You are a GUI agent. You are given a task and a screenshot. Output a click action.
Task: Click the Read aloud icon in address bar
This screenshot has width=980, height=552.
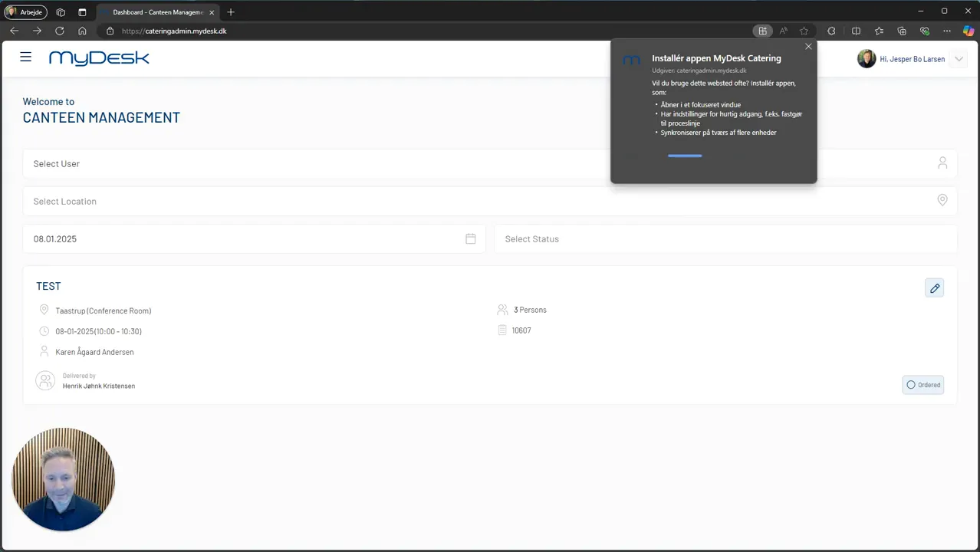(x=783, y=31)
